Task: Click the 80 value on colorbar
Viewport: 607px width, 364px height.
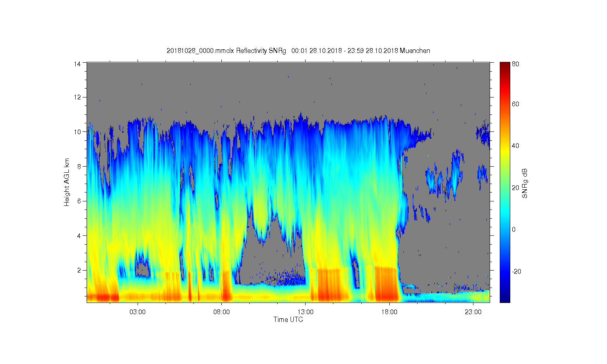Action: (515, 64)
